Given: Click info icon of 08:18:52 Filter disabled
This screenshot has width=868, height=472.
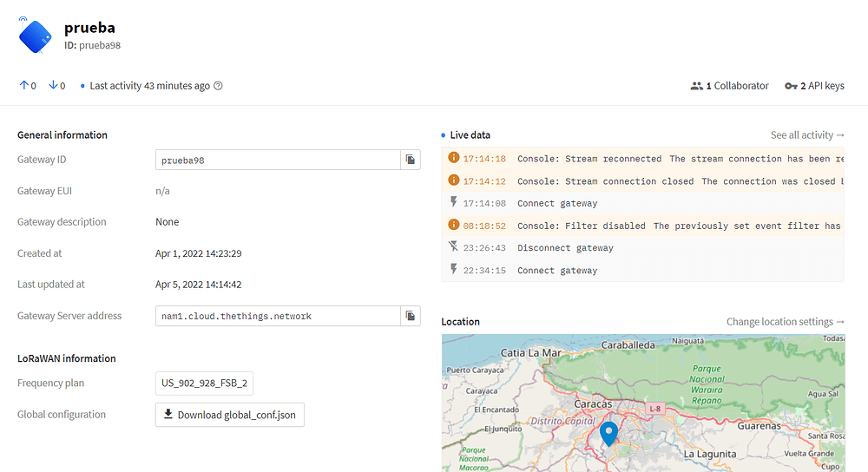Looking at the screenshot, I should pos(453,225).
